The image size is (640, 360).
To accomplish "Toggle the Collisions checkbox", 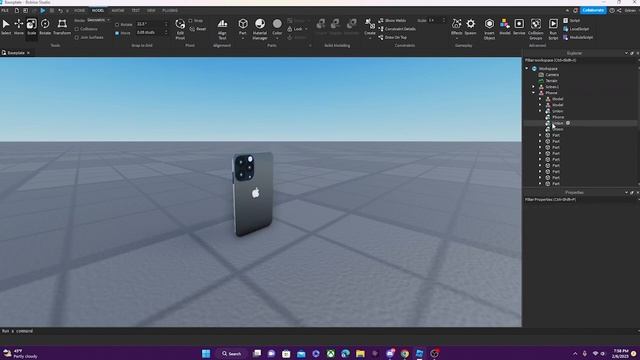I will pos(77,29).
